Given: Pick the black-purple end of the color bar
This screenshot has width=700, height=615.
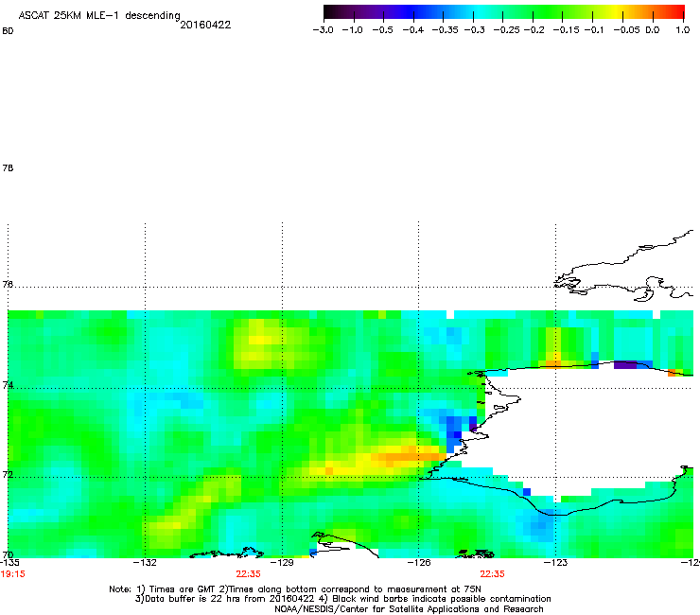Looking at the screenshot, I should coord(333,11).
